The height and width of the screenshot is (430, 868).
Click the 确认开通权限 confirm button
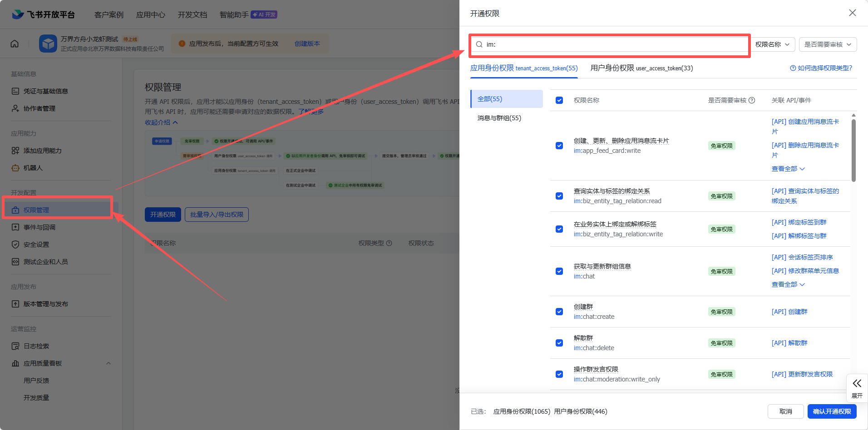(x=832, y=411)
